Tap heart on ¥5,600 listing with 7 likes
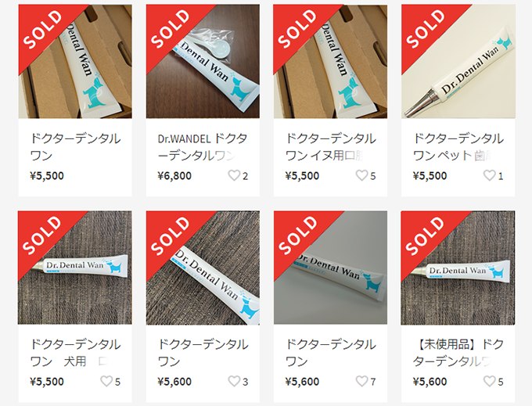This screenshot has width=532, height=406. 361,381
